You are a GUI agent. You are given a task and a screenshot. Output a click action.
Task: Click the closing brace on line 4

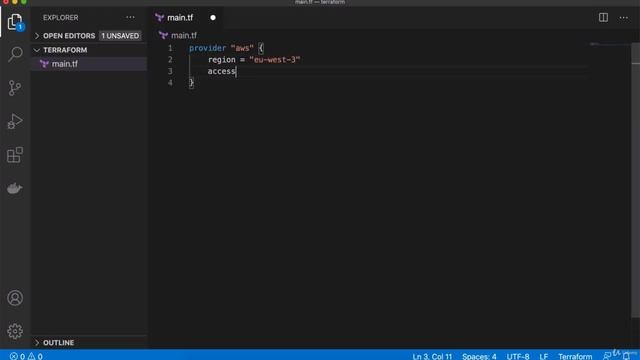point(191,82)
